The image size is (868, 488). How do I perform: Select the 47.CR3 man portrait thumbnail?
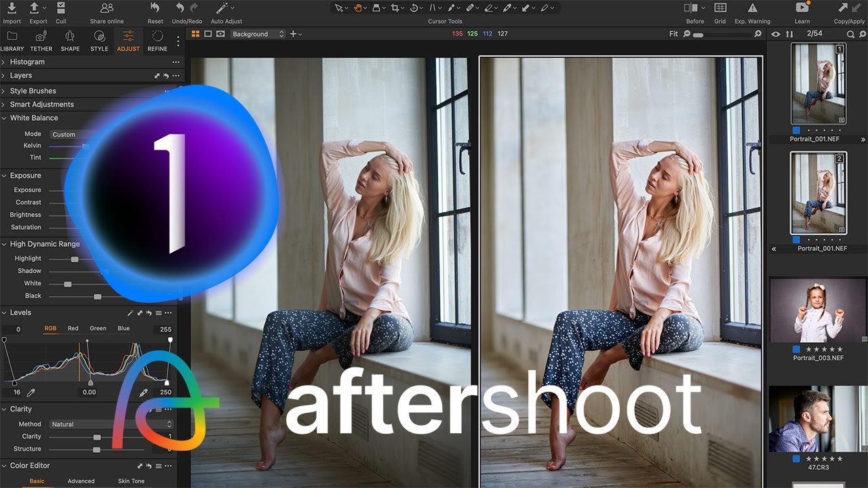[x=818, y=419]
